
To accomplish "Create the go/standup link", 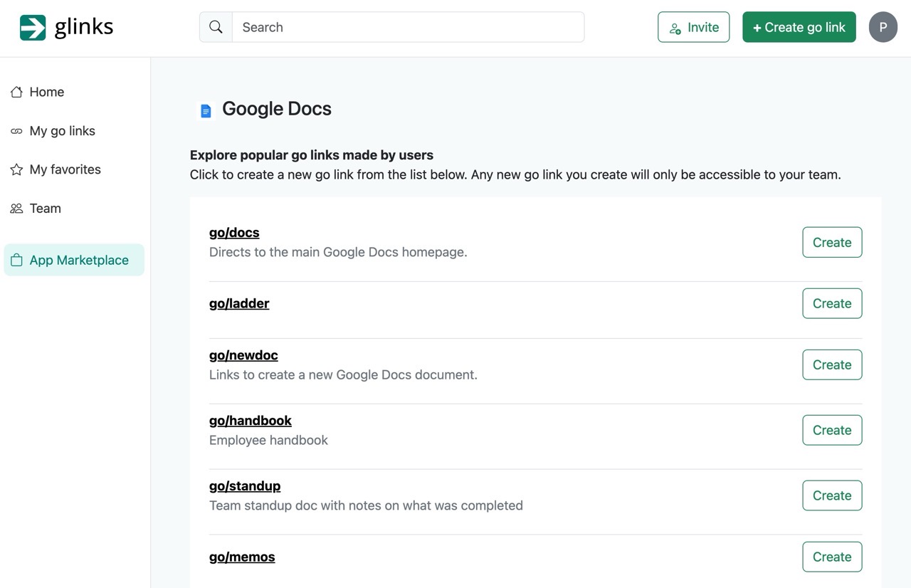I will click(x=832, y=495).
